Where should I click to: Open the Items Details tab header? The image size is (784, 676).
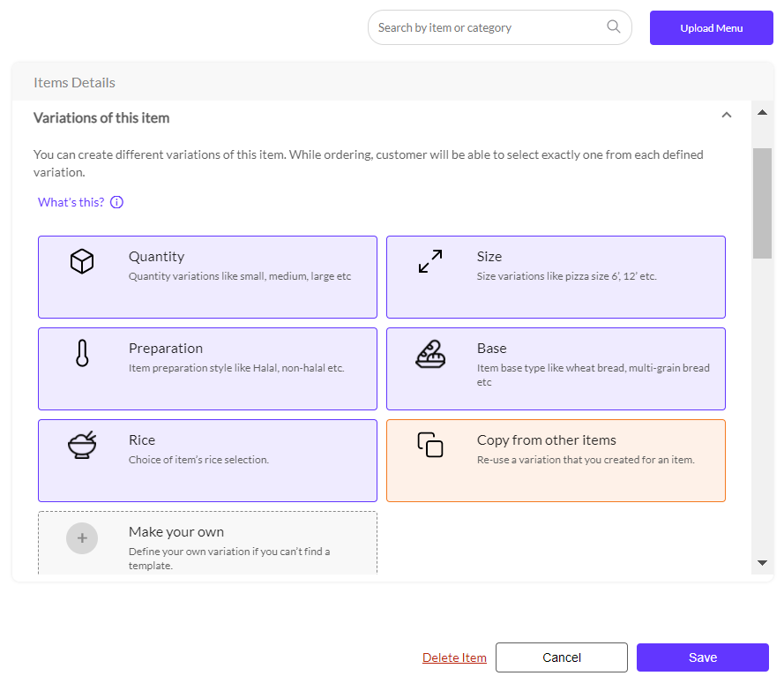[74, 82]
